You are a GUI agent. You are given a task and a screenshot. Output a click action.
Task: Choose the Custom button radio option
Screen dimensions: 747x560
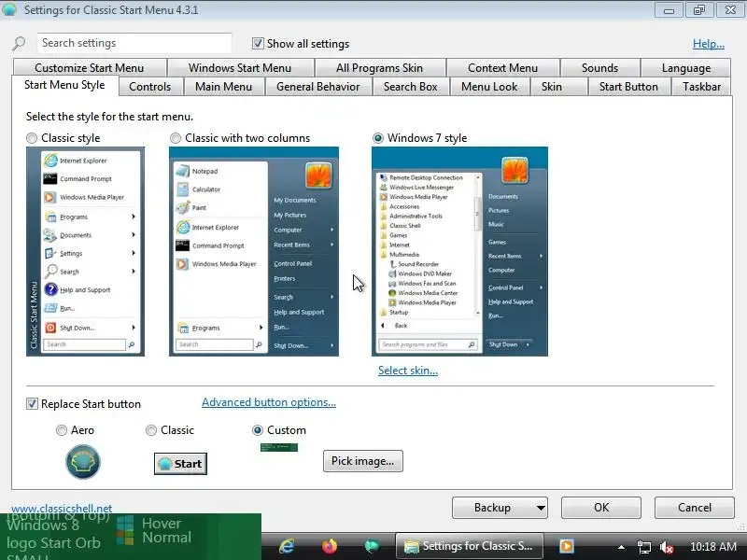pyautogui.click(x=258, y=430)
